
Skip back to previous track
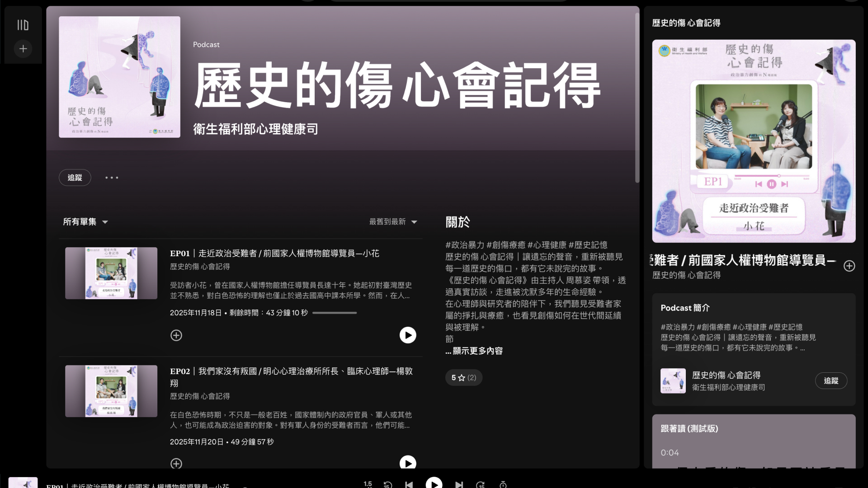coord(409,484)
